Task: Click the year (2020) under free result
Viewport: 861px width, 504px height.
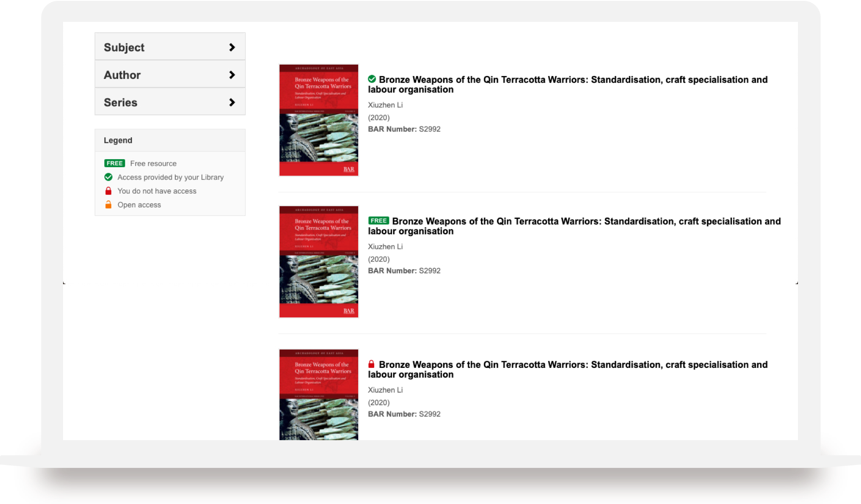Action: click(x=379, y=259)
